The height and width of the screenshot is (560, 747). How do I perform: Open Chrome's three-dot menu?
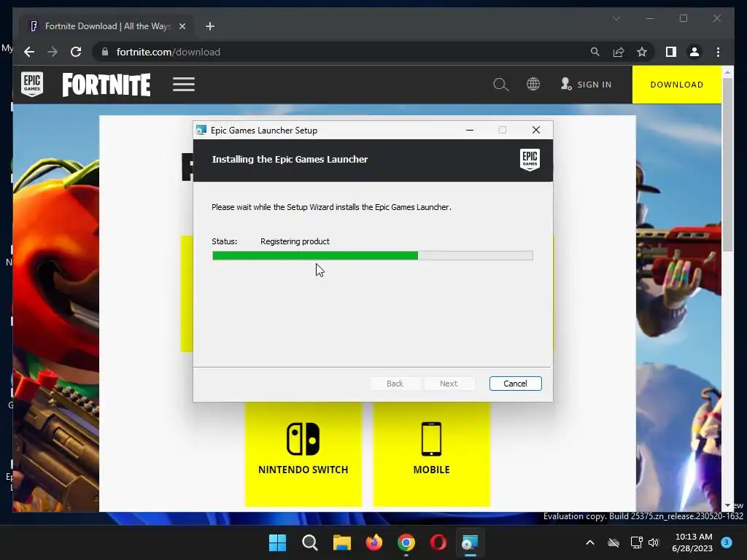tap(718, 52)
